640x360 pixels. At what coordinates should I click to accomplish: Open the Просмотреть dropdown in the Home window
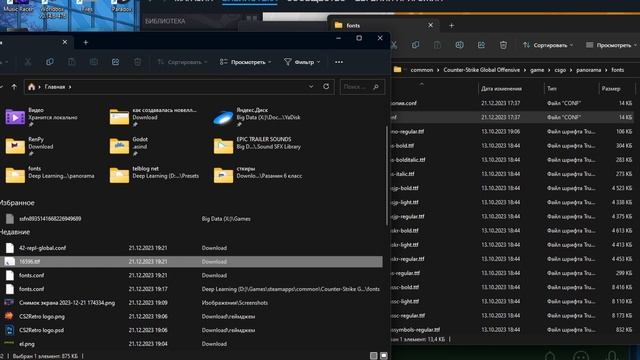tap(245, 62)
